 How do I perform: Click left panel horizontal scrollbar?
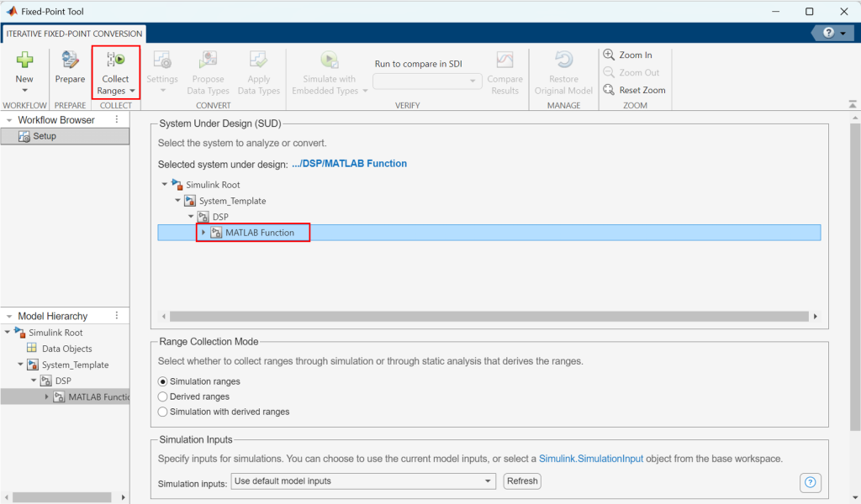tap(62, 497)
